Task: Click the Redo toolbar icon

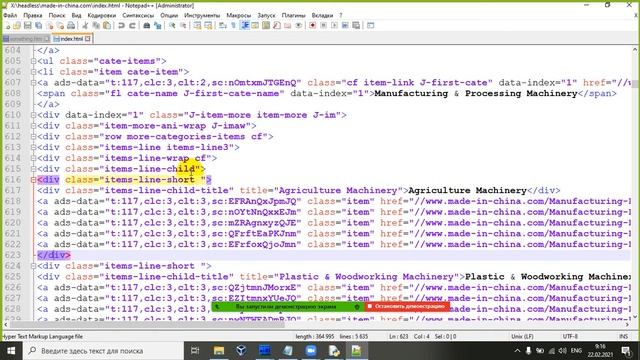Action: pos(132,25)
